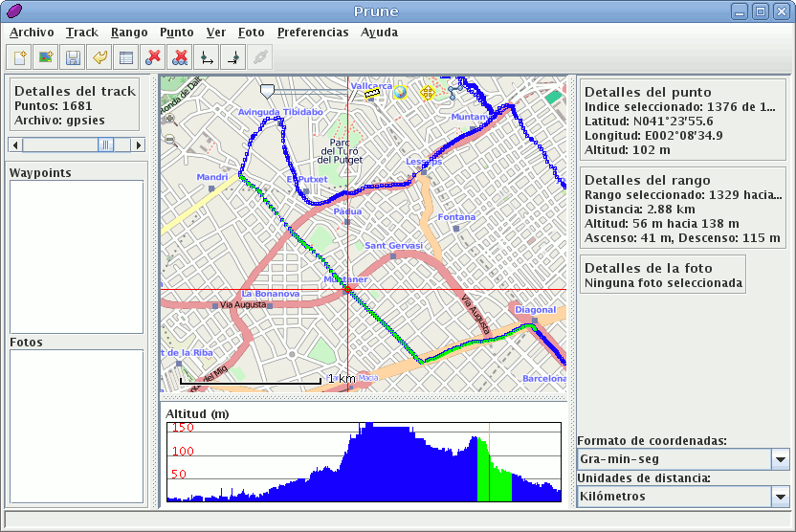The height and width of the screenshot is (532, 796).
Task: Click the Delete current point icon
Action: click(152, 57)
